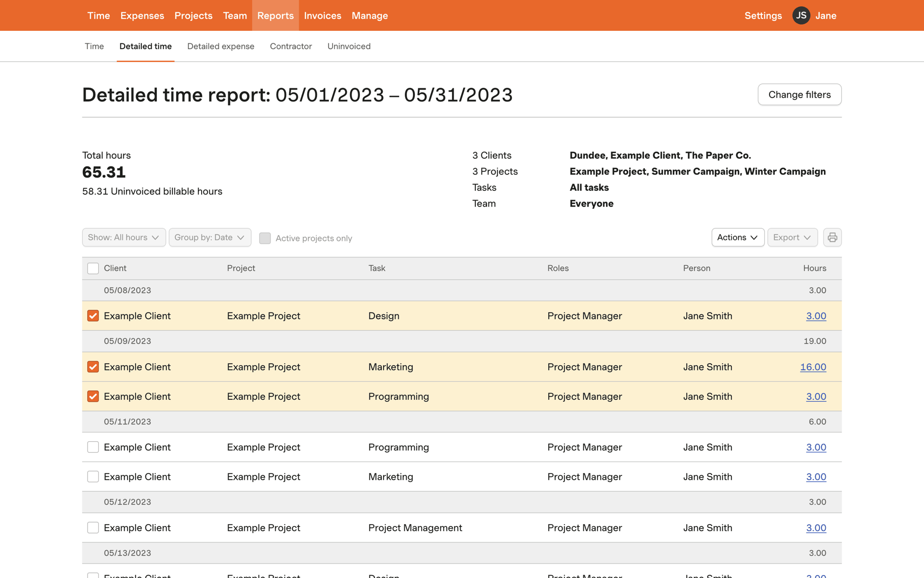
Task: Click the Summer Campaign projects summary text
Action: point(696,171)
